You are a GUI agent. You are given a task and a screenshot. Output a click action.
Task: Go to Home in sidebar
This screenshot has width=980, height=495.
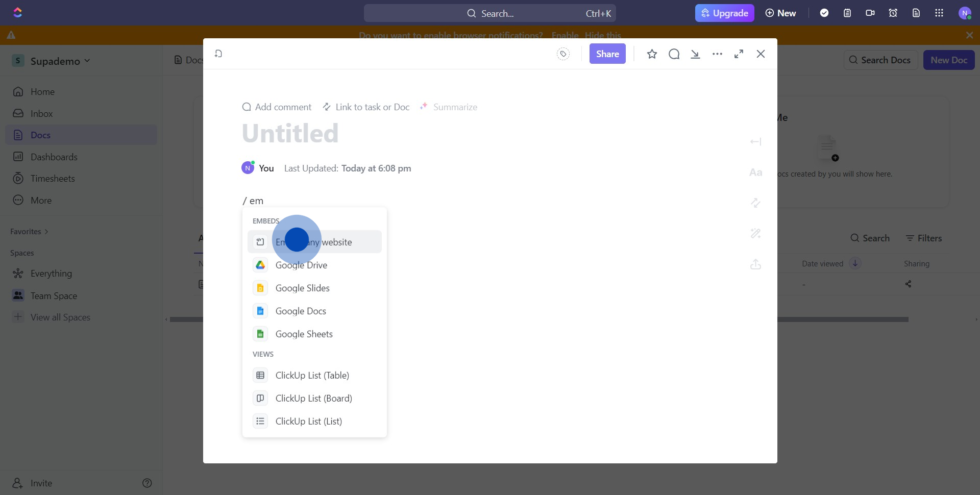point(81,91)
